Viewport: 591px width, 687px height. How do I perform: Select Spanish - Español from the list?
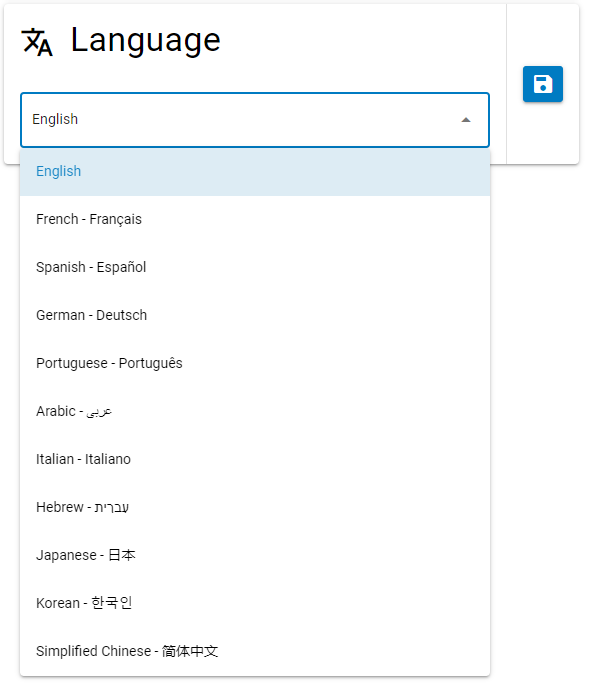click(x=255, y=267)
